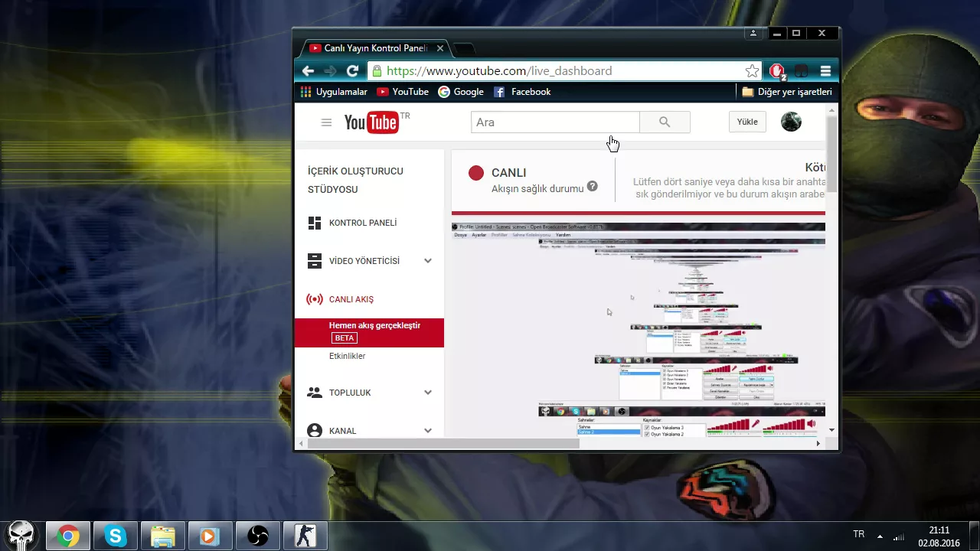Go back with the browser back arrow

click(308, 71)
